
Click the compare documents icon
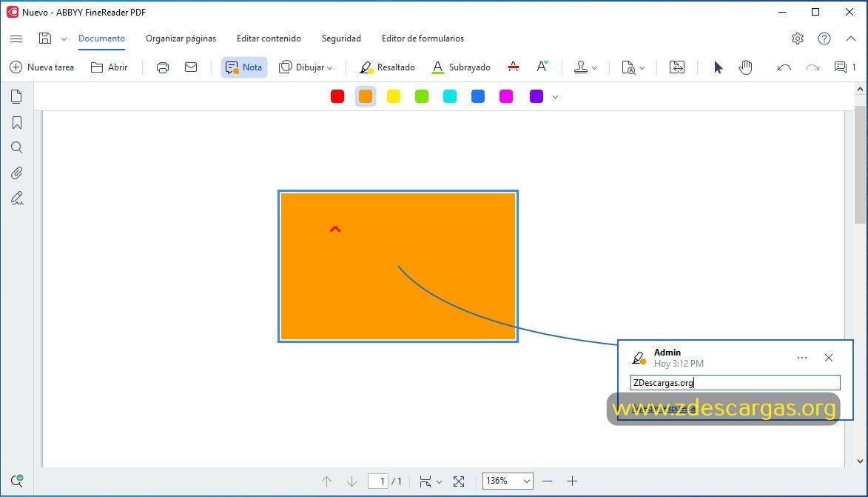click(x=677, y=67)
